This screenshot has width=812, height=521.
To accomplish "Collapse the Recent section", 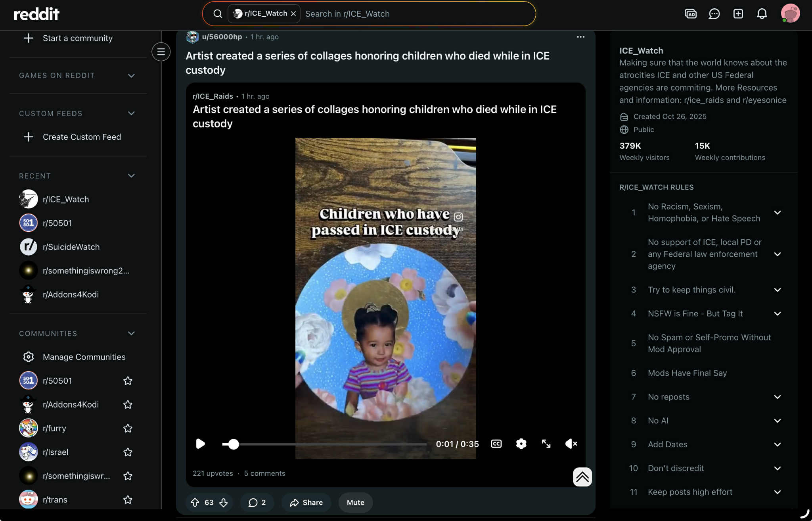I will pos(131,176).
